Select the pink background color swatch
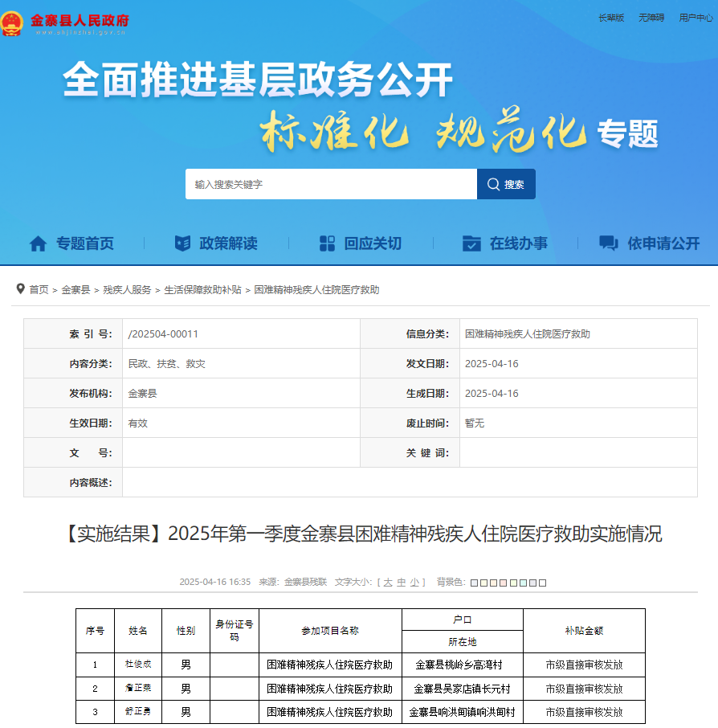Image resolution: width=718 pixels, height=728 pixels. pos(503,583)
